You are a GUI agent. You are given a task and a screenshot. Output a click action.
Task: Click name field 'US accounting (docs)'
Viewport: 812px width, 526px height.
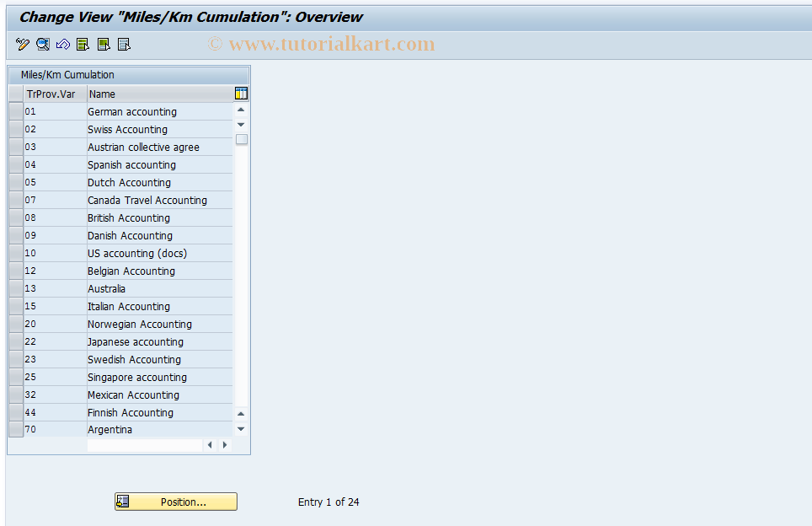point(159,253)
